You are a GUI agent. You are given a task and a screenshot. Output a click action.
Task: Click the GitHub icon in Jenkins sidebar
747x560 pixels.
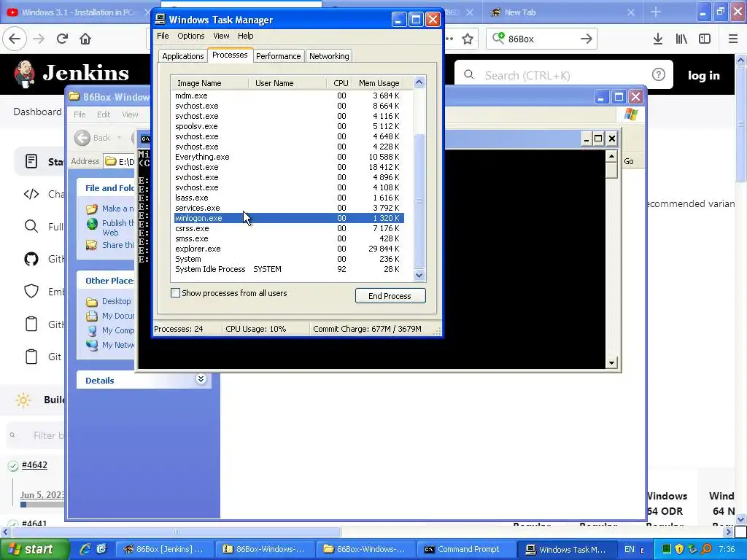click(31, 259)
